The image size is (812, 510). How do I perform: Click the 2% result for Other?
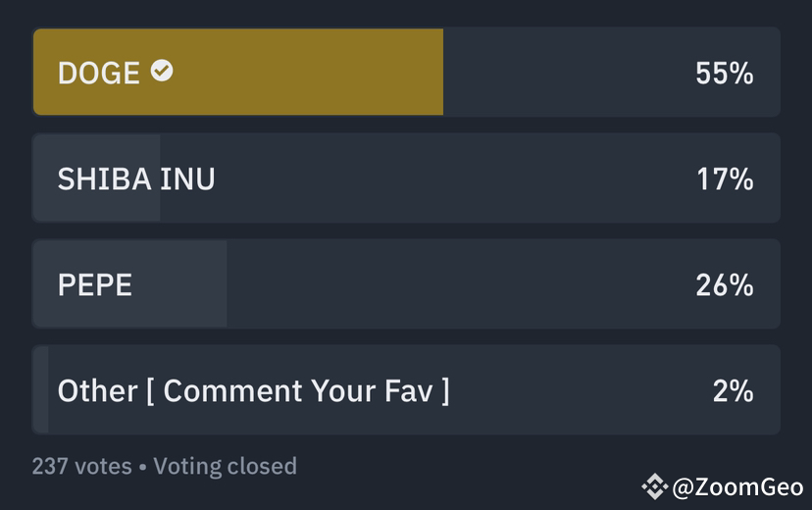(x=733, y=391)
